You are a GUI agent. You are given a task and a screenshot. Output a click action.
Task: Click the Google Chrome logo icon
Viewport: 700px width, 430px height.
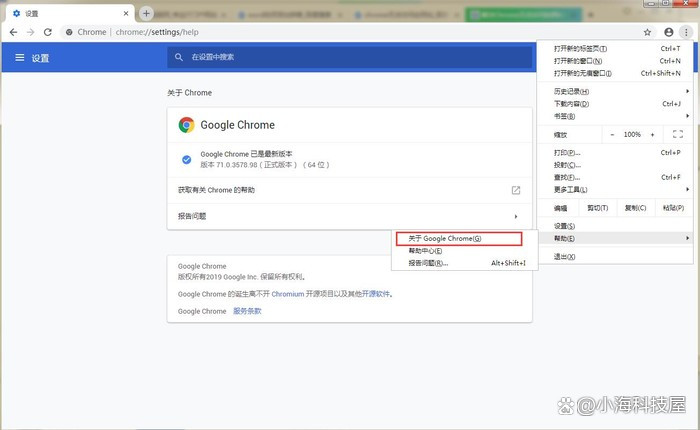tap(186, 125)
